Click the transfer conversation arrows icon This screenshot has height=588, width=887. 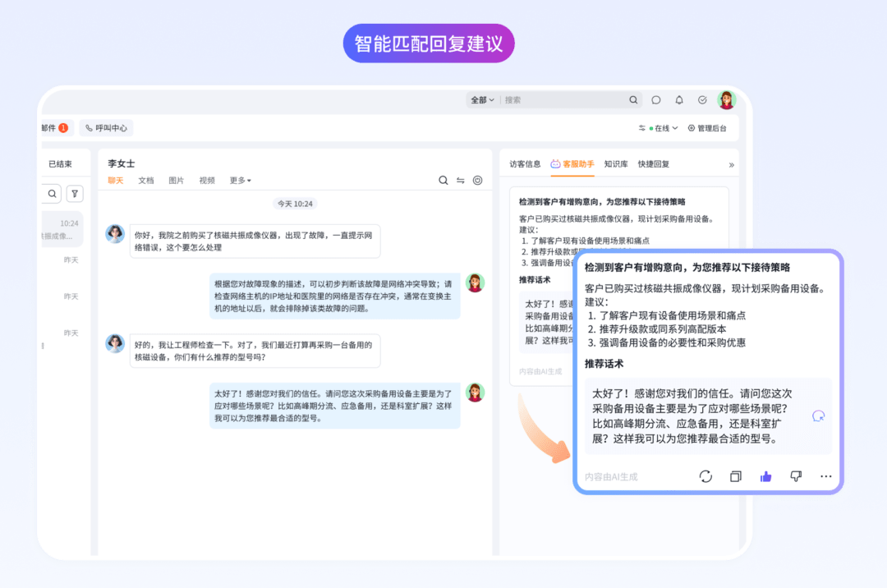[461, 181]
